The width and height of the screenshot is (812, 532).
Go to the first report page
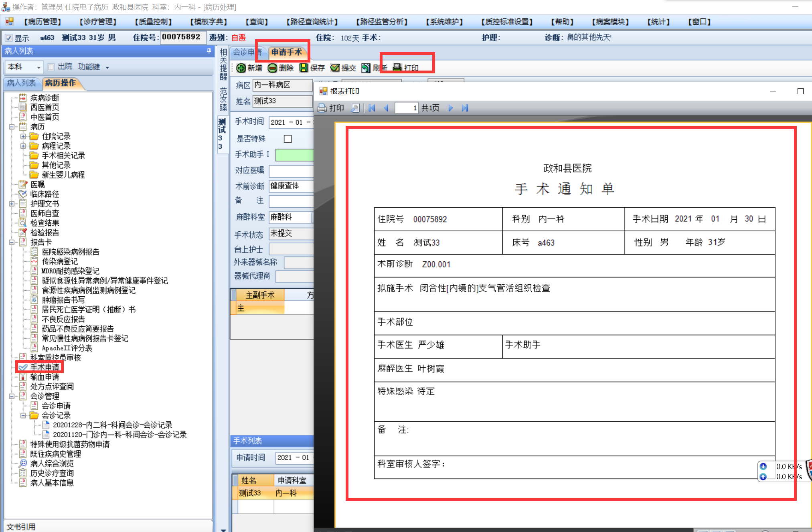click(x=372, y=108)
